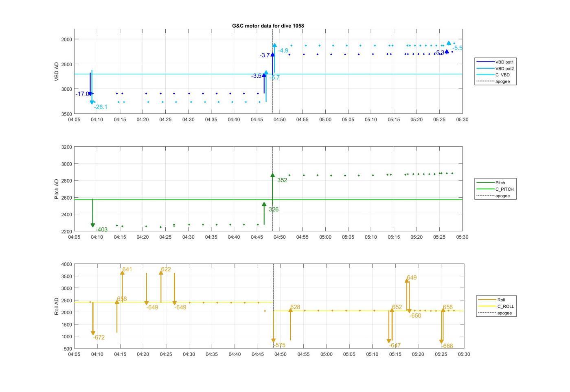Click the '-403' pitch data label
This screenshot has width=570, height=392.
click(101, 229)
